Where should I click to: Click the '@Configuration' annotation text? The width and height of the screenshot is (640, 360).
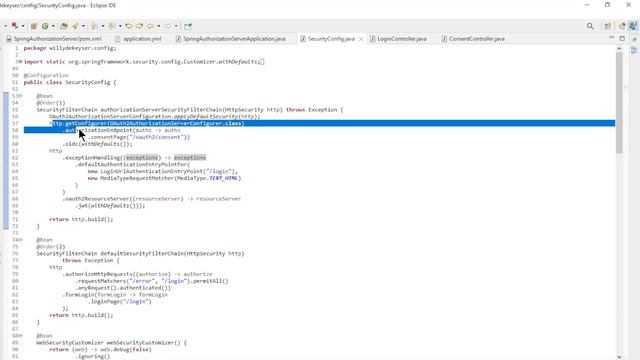(x=46, y=76)
